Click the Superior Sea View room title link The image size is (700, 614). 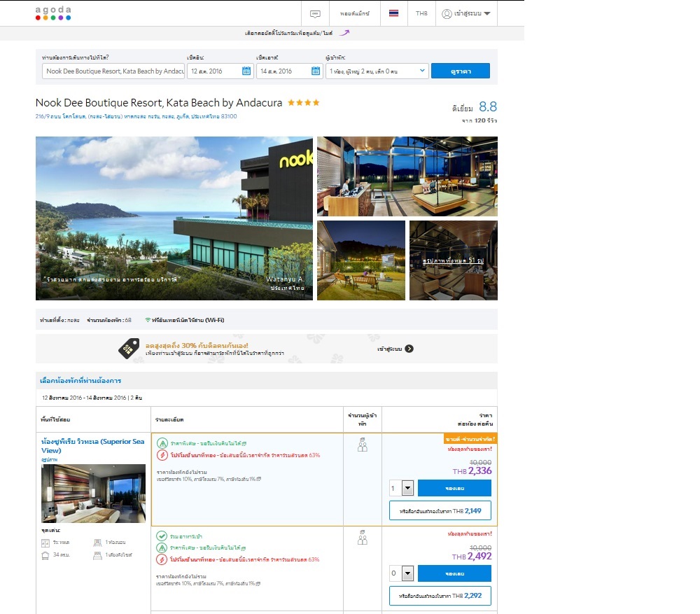point(92,446)
